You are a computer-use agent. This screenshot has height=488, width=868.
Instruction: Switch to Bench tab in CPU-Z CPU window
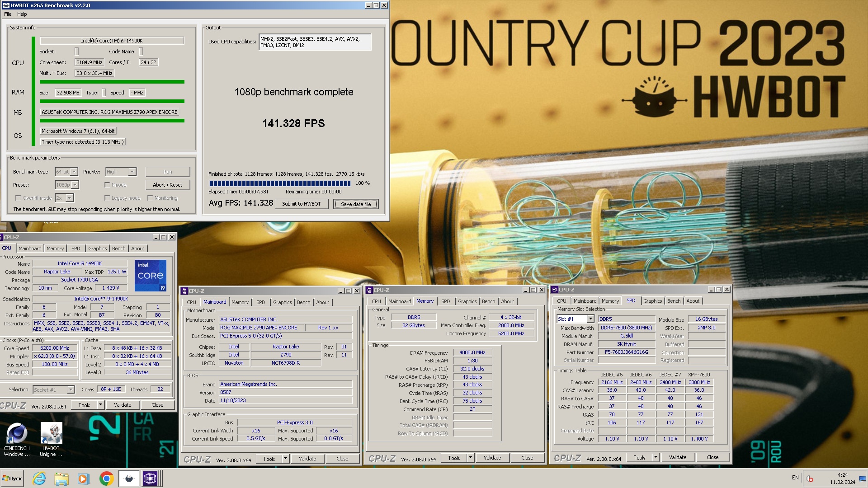pos(119,249)
